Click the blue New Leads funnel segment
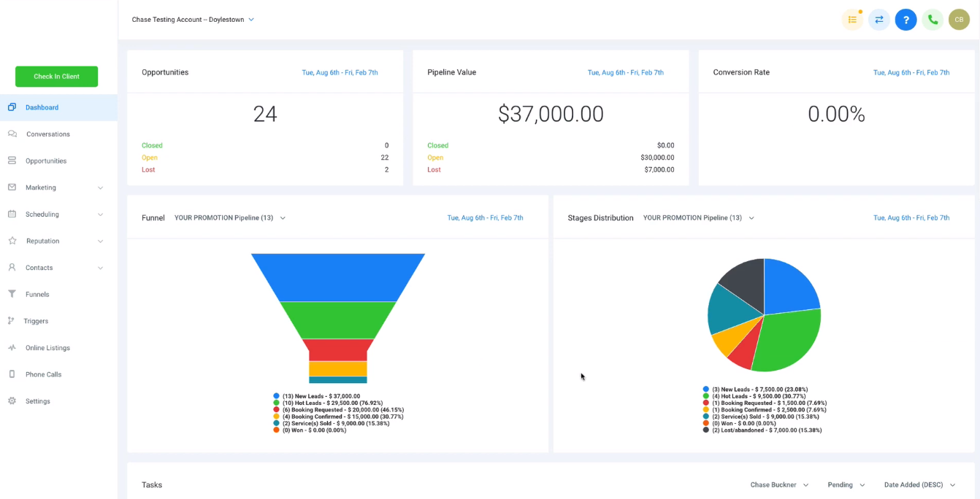Image resolution: width=980 pixels, height=499 pixels. [x=338, y=277]
